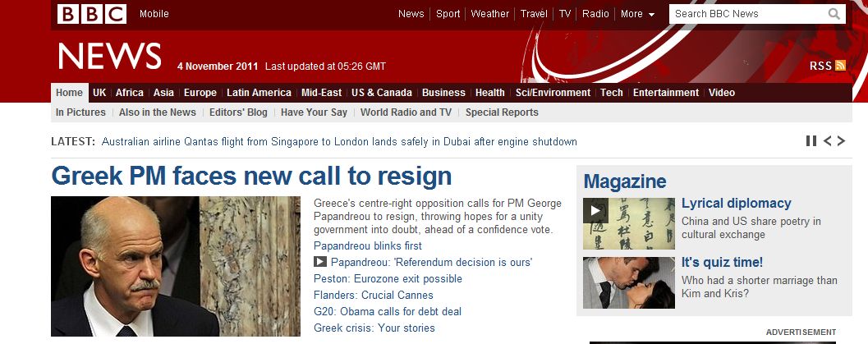Image resolution: width=868 pixels, height=344 pixels.
Task: Open the Mobile link in header
Action: (x=154, y=14)
